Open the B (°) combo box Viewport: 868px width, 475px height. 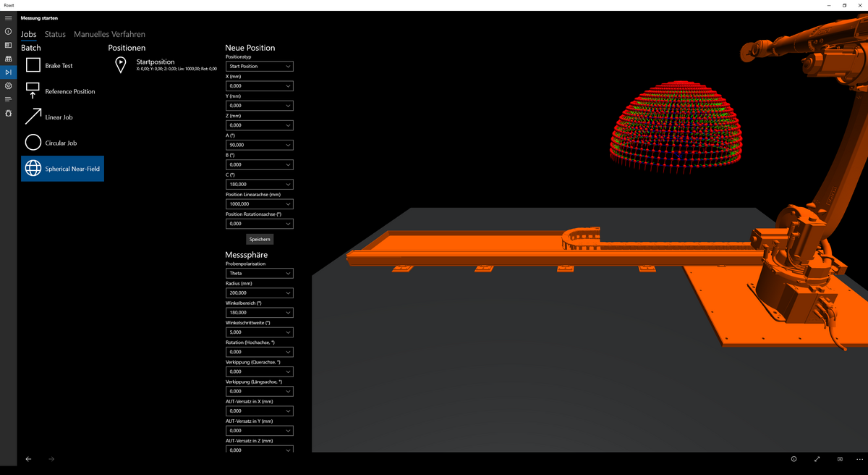259,164
